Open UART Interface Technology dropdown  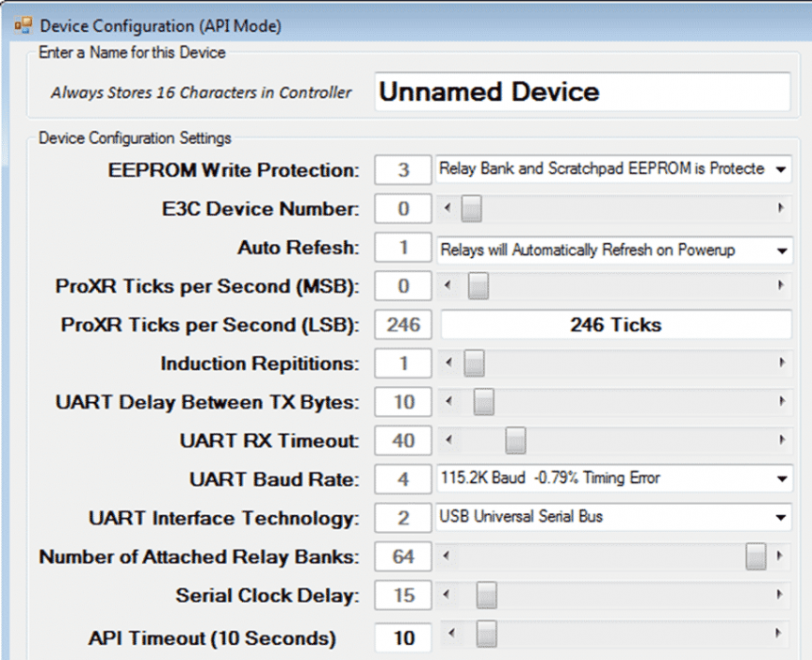(780, 518)
